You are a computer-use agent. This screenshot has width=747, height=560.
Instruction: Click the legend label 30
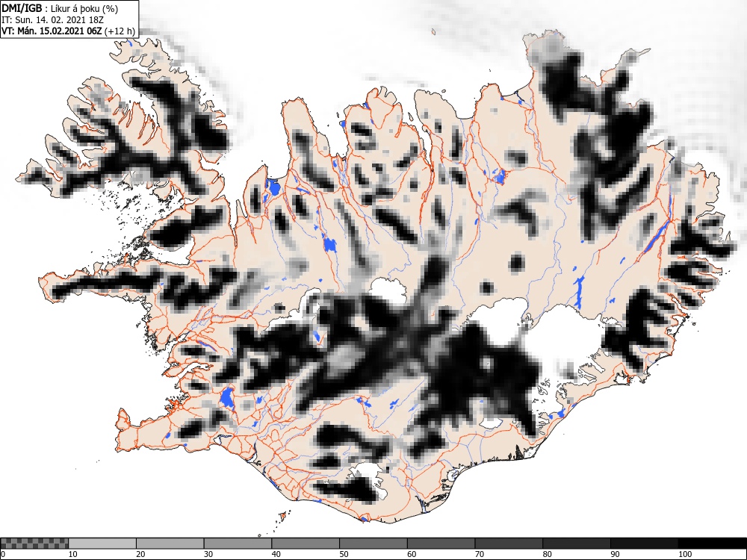[x=208, y=554]
